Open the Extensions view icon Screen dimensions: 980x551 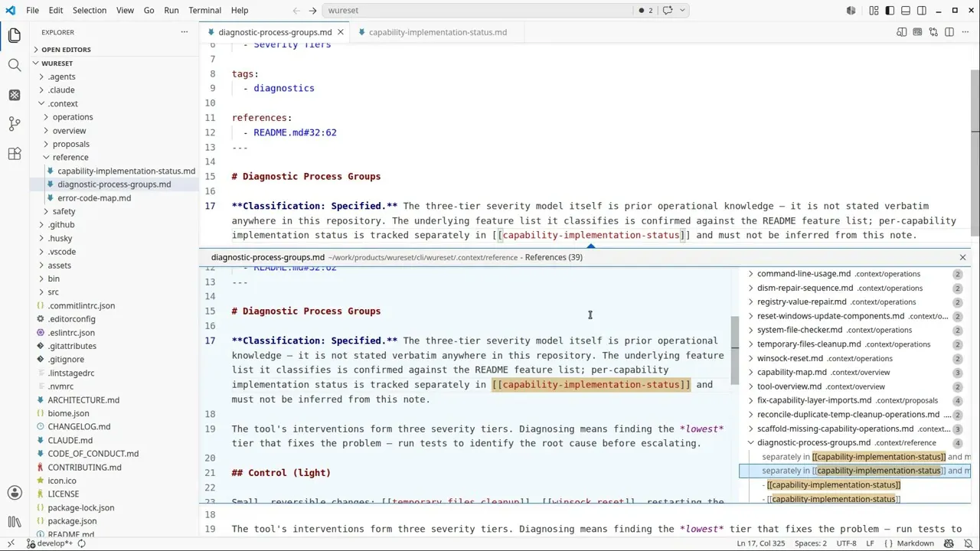[15, 154]
